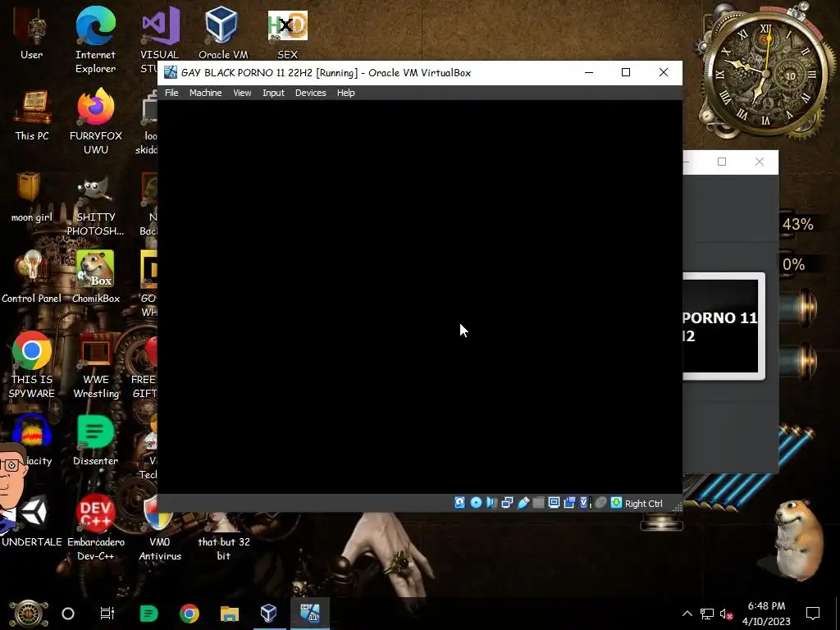Select the Oracle VM desktop shortcut
This screenshot has height=630, width=840.
tap(223, 33)
